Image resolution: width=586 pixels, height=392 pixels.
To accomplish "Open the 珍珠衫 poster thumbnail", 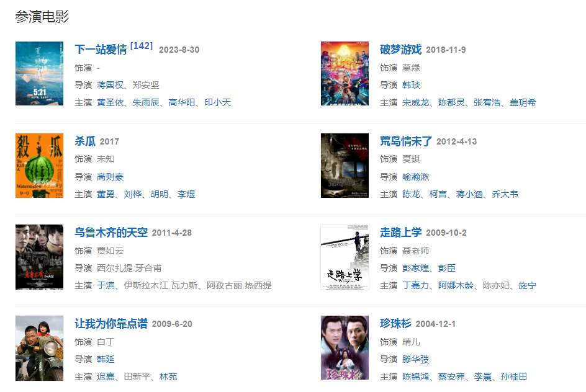I will click(345, 349).
